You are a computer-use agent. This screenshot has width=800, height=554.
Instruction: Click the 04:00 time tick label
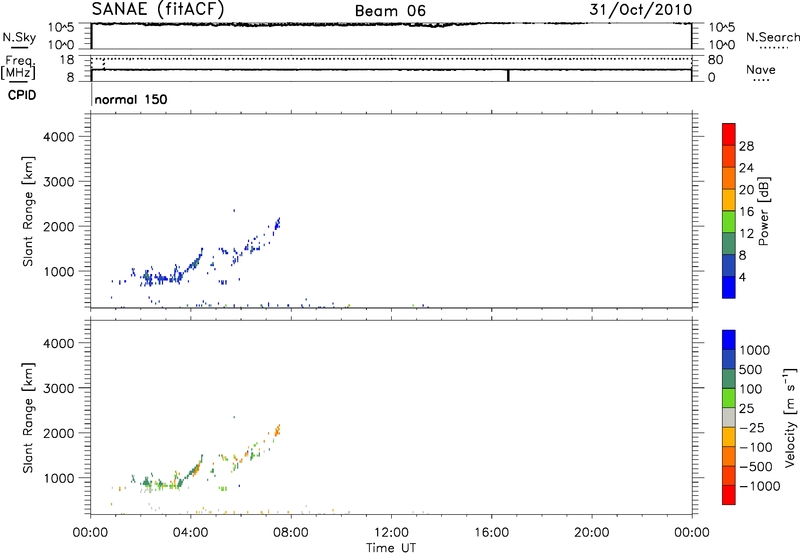click(x=191, y=533)
